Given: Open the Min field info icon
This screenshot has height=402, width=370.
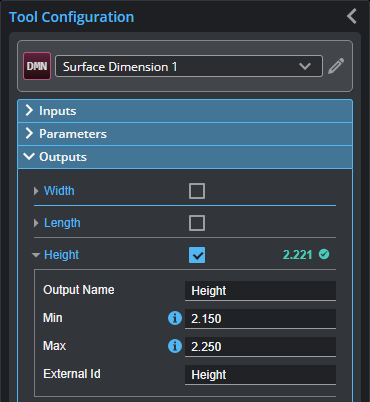Looking at the screenshot, I should 175,318.
